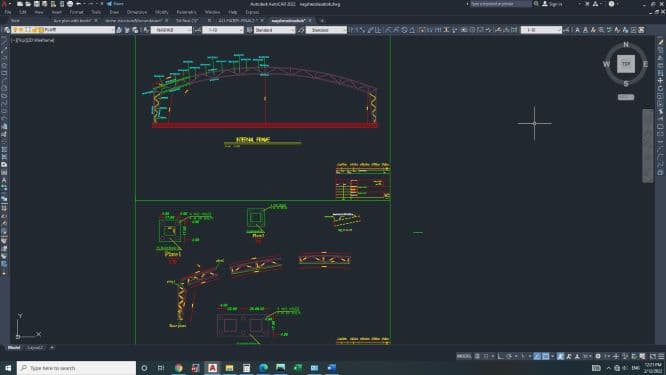Click the Sign in link
This screenshot has width=666, height=375.
pos(552,4)
